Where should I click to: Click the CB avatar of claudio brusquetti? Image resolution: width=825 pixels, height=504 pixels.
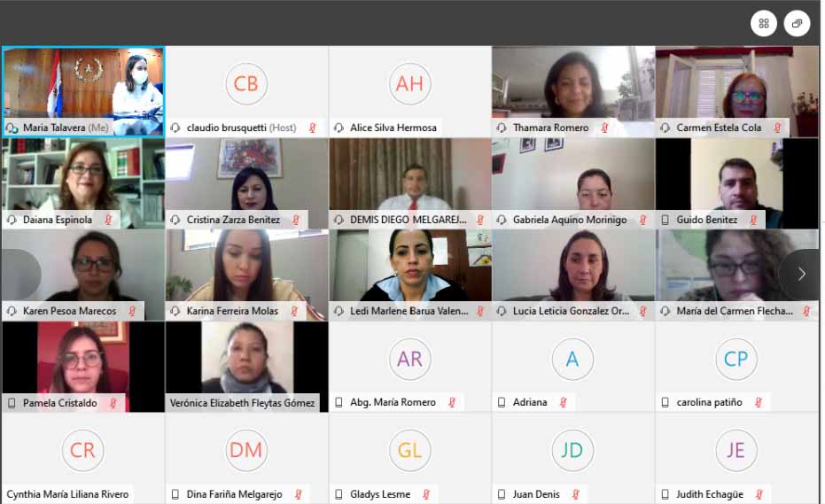pyautogui.click(x=245, y=83)
